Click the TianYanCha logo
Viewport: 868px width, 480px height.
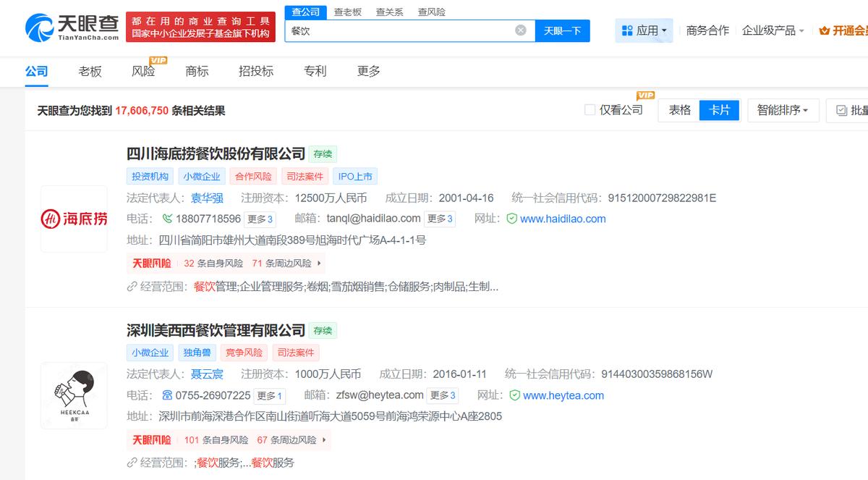[72, 28]
